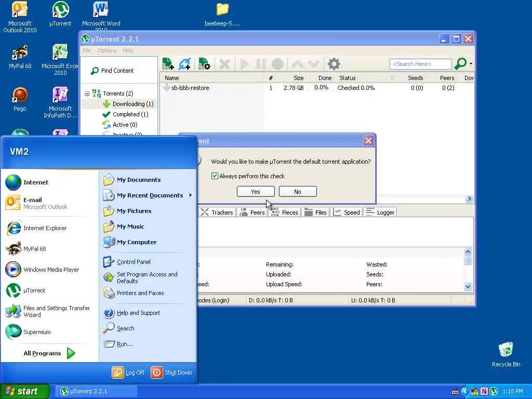The width and height of the screenshot is (532, 399).
Task: Expand All Programs in Start menu
Action: (49, 353)
